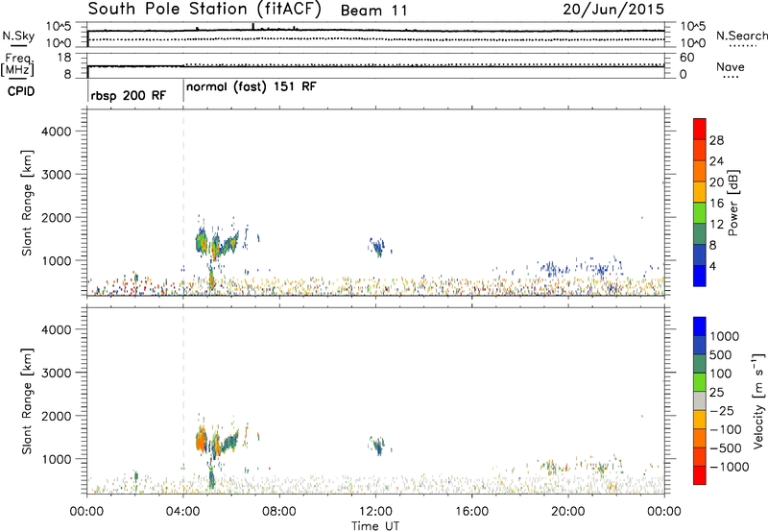The width and height of the screenshot is (768, 532).
Task: Click the "Slant Range [km]" label of velocity panel
Action: coord(27,401)
